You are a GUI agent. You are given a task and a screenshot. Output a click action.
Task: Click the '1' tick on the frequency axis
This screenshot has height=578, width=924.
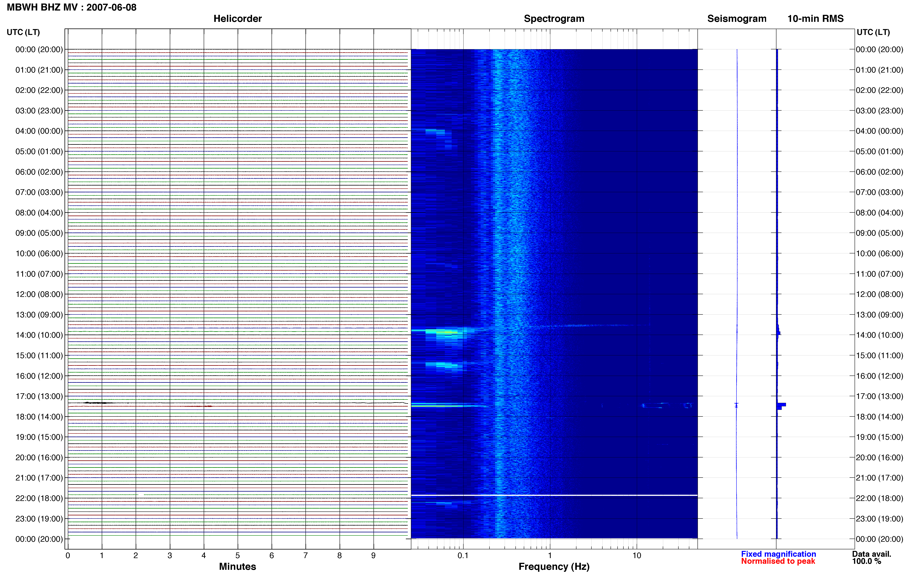point(550,555)
